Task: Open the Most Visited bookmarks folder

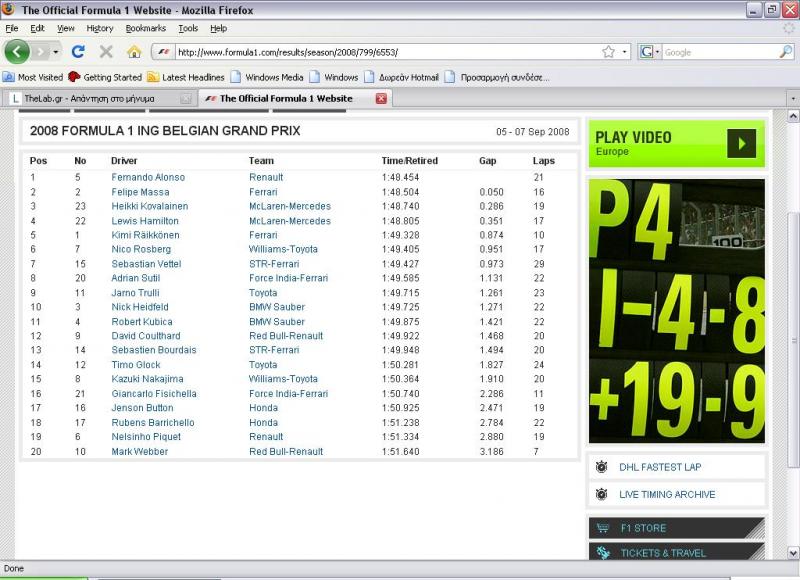Action: tap(33, 78)
